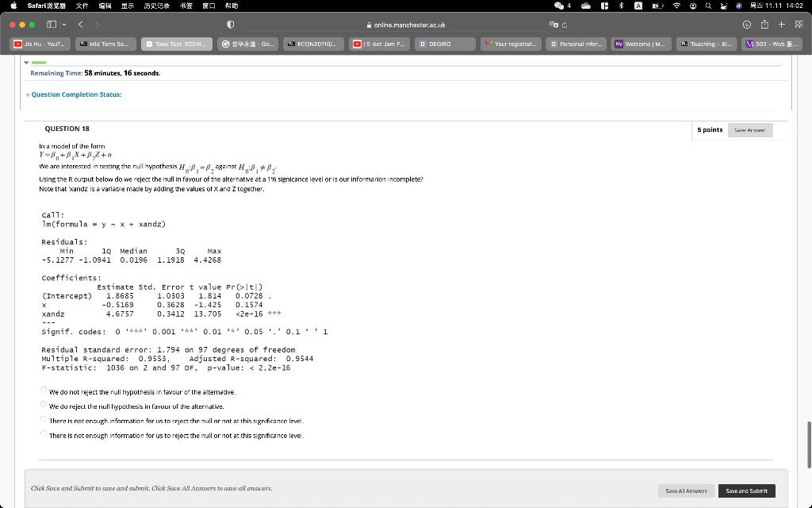
Task: Select 'We do not reject the null' option
Action: pyautogui.click(x=44, y=391)
